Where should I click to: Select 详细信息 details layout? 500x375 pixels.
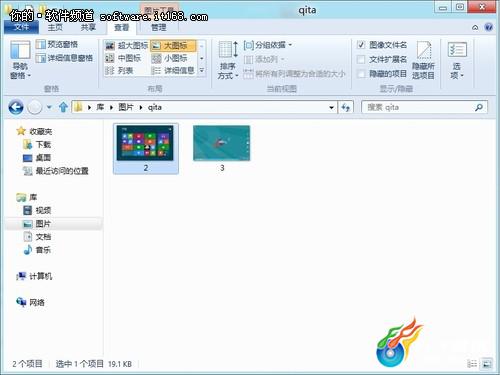coord(173,70)
